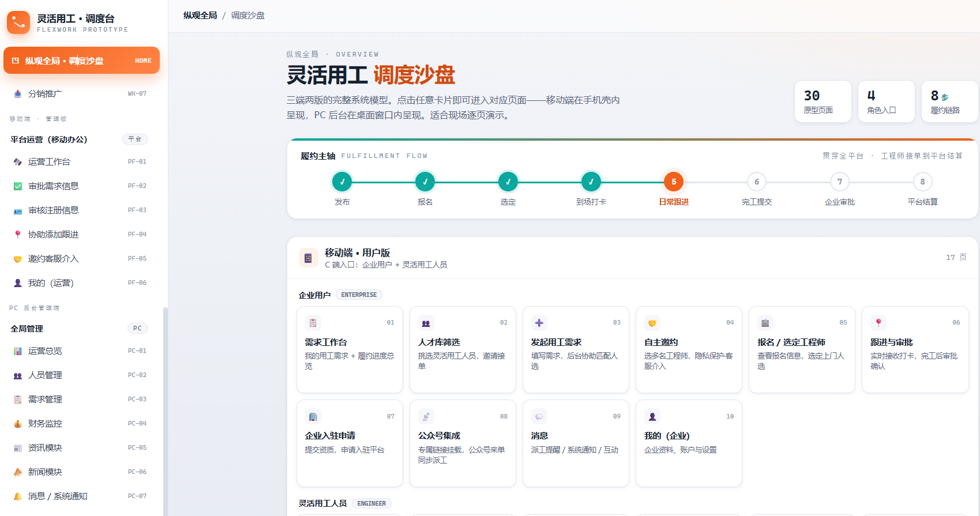Screen dimensions: 980x516
Task: Click 运营工作台 sidebar icon
Action: pyautogui.click(x=18, y=162)
